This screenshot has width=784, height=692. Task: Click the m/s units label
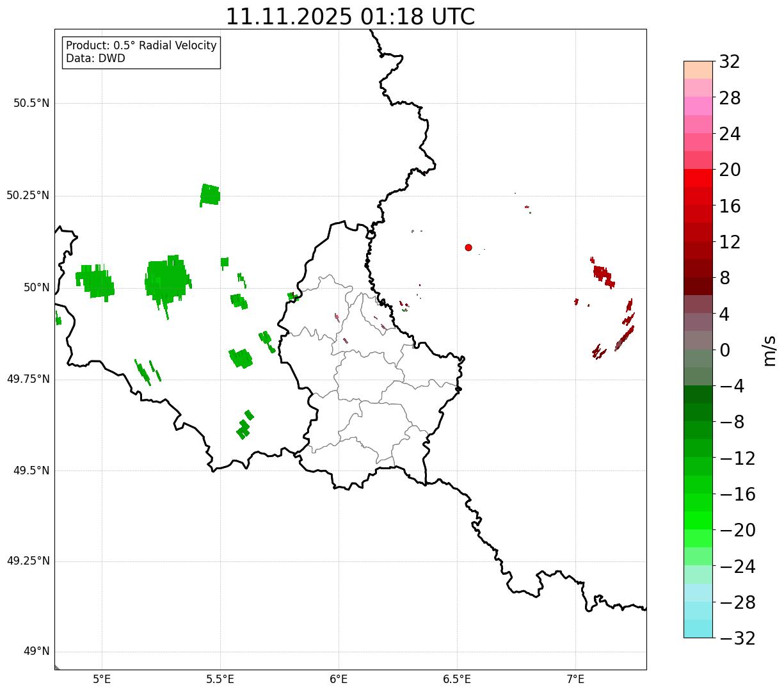[770, 350]
